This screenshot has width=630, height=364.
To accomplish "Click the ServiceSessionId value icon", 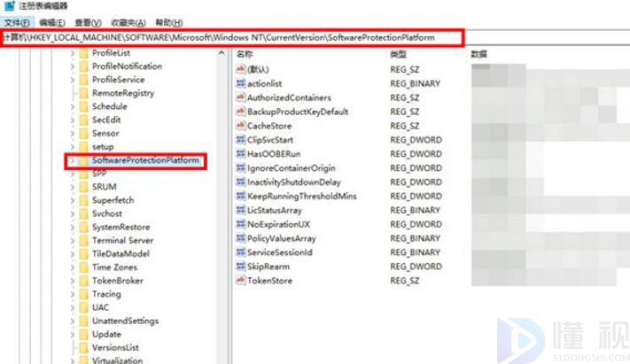I will [240, 252].
